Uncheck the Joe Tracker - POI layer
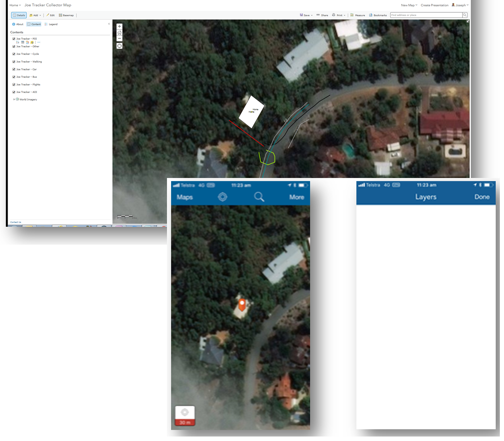504x441 pixels. click(x=14, y=39)
